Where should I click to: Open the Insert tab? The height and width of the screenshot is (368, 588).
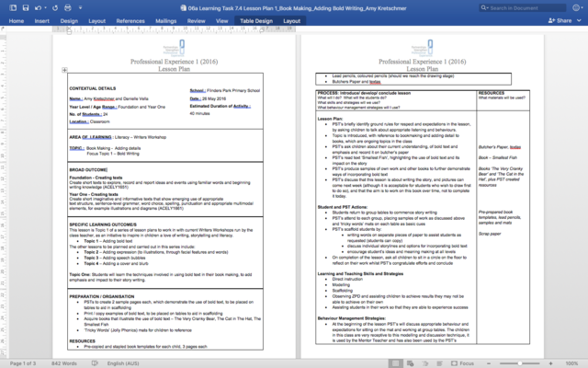pyautogui.click(x=42, y=21)
